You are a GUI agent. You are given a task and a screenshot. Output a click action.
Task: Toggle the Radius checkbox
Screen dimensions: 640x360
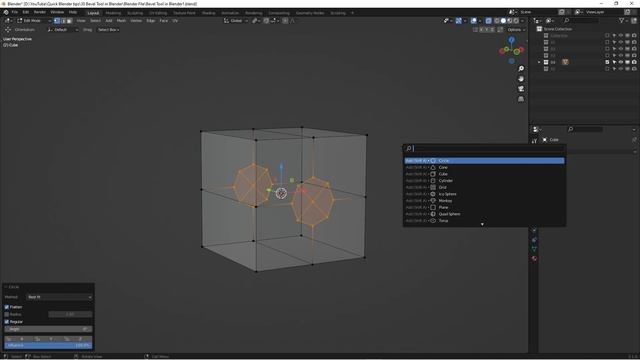pyautogui.click(x=7, y=314)
